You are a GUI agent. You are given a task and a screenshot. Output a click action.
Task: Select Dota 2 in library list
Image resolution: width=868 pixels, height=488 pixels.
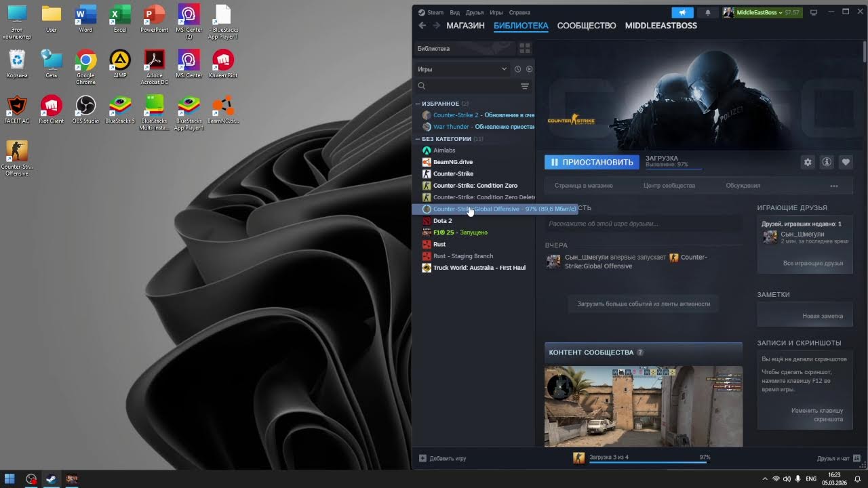443,221
